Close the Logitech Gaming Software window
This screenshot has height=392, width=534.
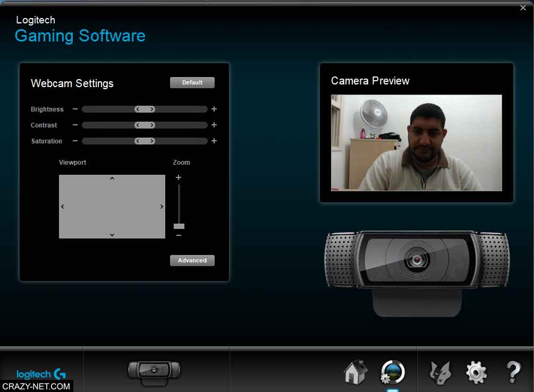[x=523, y=8]
